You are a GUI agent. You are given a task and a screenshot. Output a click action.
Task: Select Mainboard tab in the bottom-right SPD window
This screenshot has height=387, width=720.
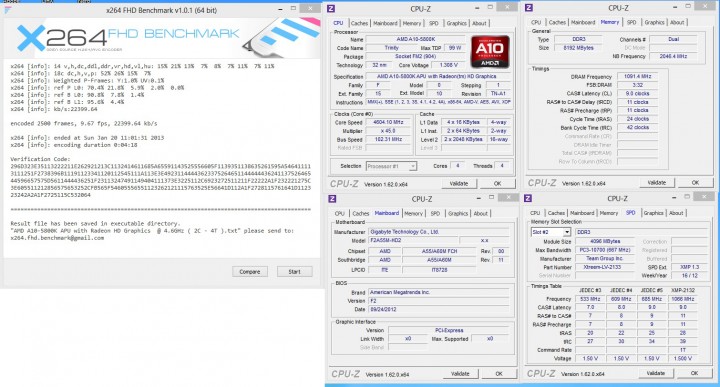point(582,213)
